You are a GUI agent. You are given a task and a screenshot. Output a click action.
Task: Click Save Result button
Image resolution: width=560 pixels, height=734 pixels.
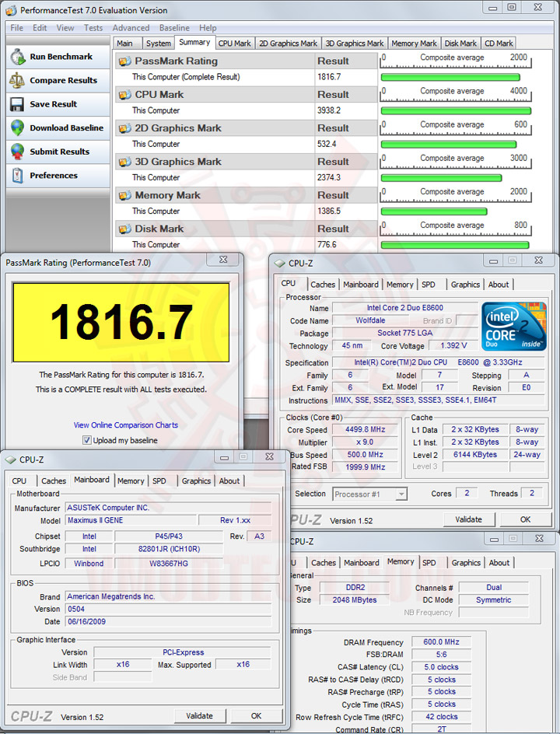(x=58, y=104)
